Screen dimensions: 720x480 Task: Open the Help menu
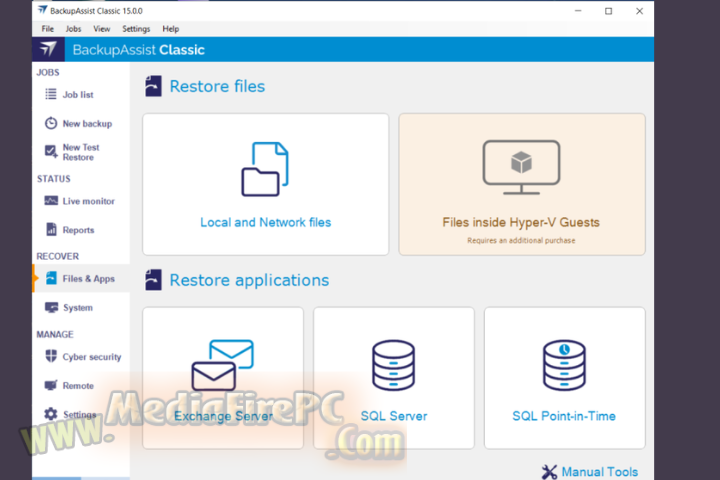(x=170, y=29)
